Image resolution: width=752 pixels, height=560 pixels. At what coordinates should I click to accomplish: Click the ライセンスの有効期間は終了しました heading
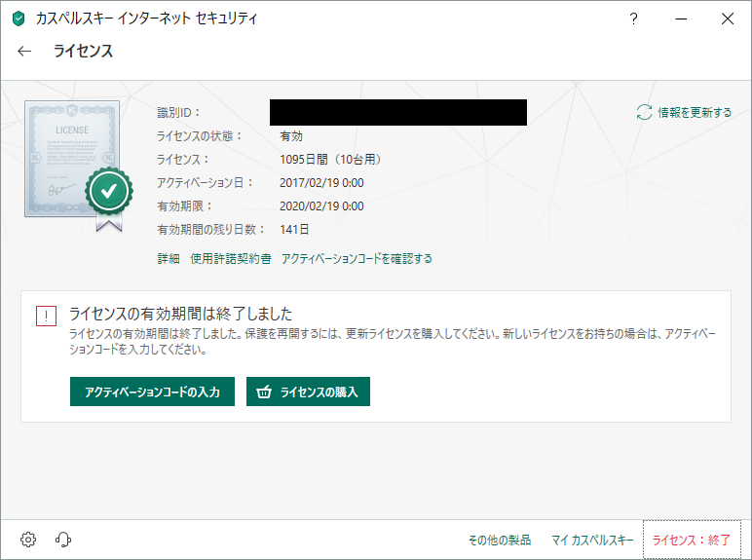point(181,314)
